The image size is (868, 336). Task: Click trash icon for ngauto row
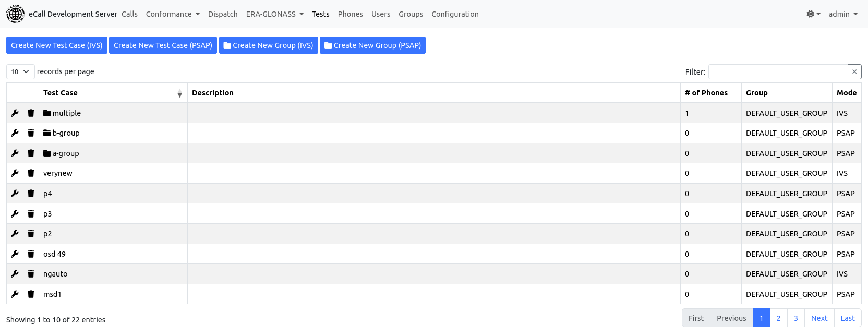pyautogui.click(x=31, y=274)
